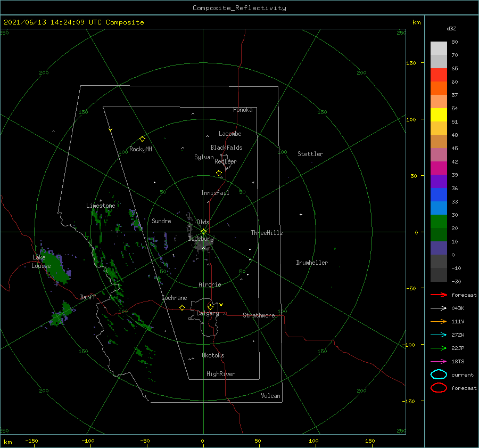Image resolution: width=479 pixels, height=448 pixels.
Task: Click the orange 60-57 dBZ color swatch
Action: pos(439,88)
